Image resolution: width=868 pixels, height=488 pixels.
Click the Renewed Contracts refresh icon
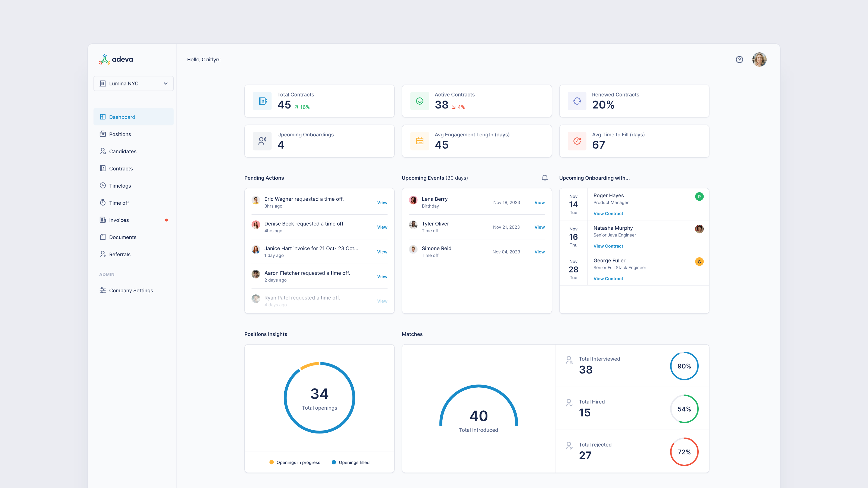click(577, 101)
